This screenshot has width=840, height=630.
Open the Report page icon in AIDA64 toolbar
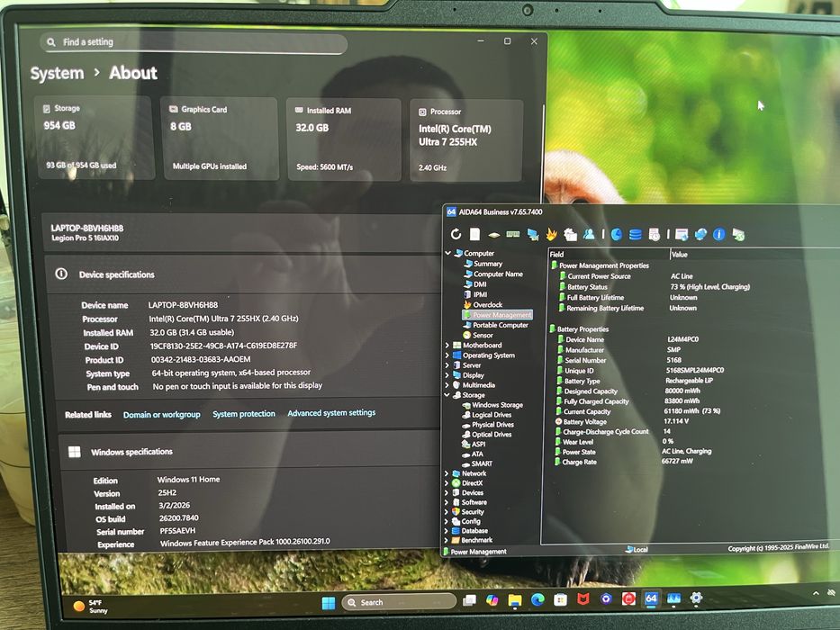474,234
